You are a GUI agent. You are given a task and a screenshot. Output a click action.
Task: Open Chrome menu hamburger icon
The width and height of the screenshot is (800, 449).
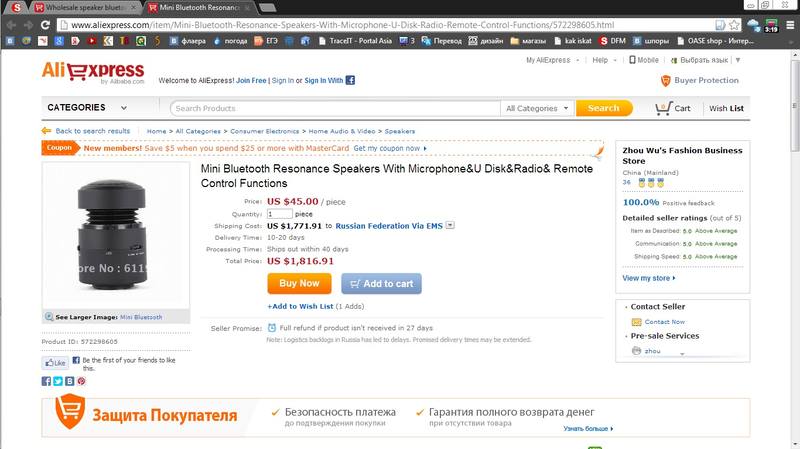coord(790,24)
